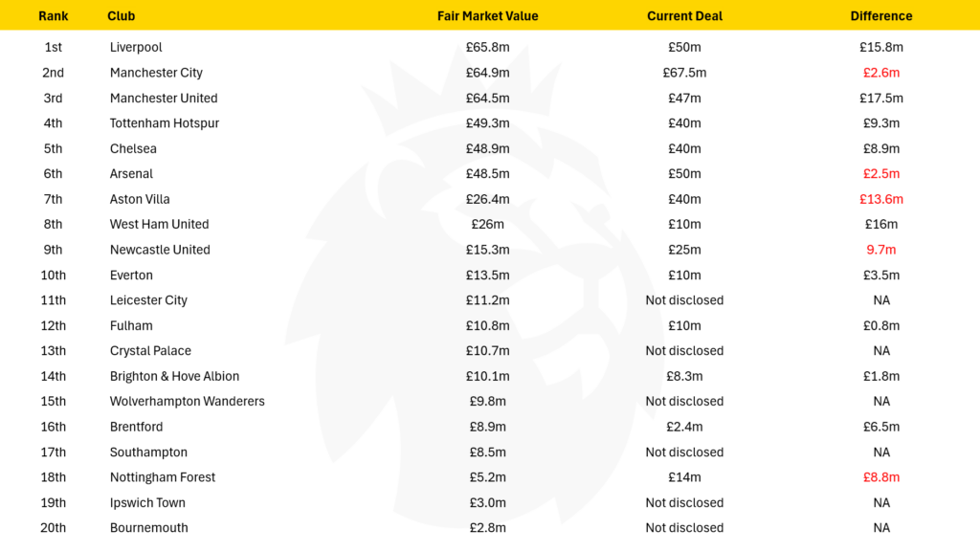The width and height of the screenshot is (980, 551).
Task: Click Newcastle United's red 9.7m value
Action: (881, 250)
